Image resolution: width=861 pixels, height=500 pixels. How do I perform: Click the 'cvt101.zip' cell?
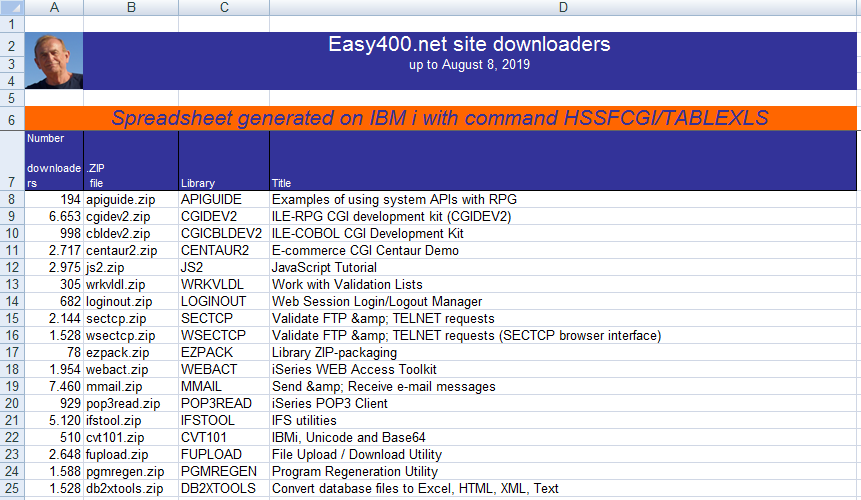131,437
